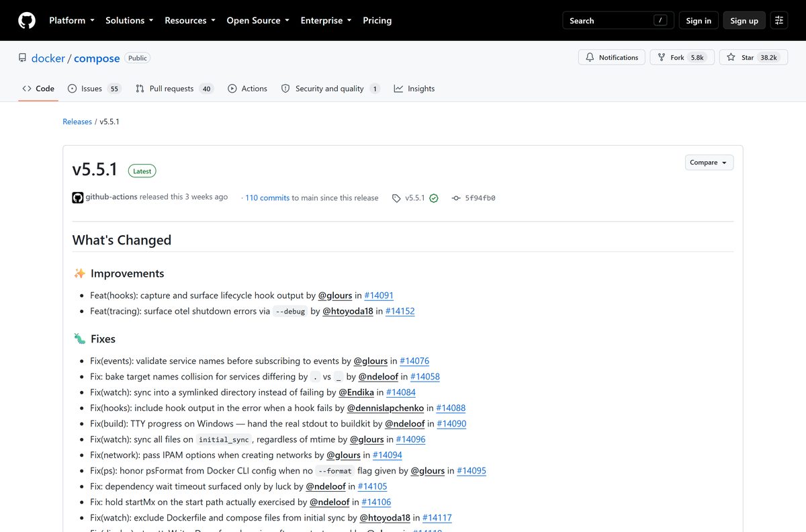The image size is (806, 532).
Task: Click the What's Changed heading
Action: pyautogui.click(x=122, y=240)
